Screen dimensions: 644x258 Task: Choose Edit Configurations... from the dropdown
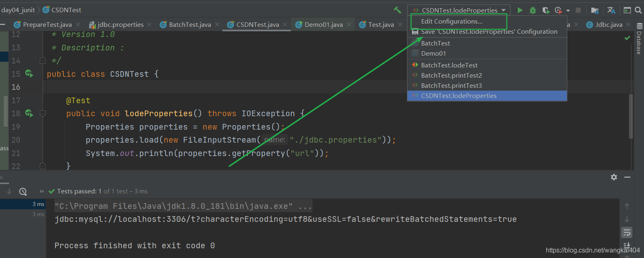coord(452,21)
